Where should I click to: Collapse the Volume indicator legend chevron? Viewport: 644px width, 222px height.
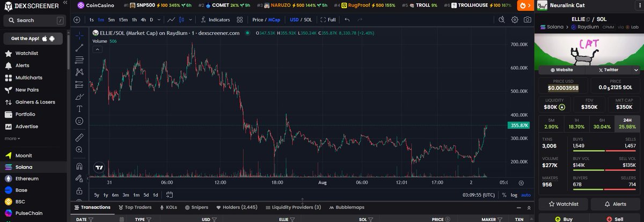point(98,49)
